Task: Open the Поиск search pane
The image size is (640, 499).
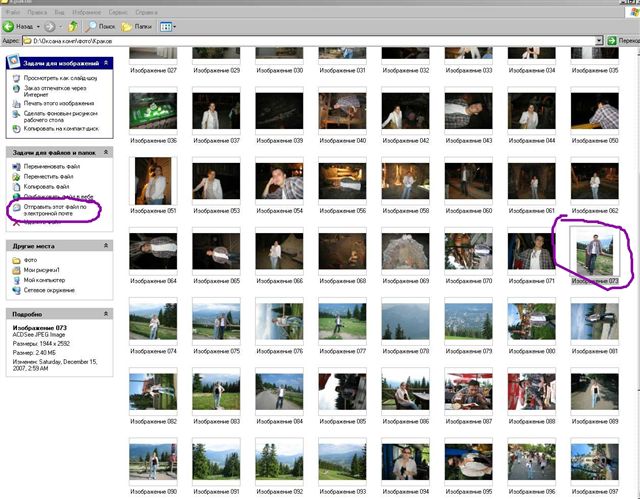Action: [100, 27]
